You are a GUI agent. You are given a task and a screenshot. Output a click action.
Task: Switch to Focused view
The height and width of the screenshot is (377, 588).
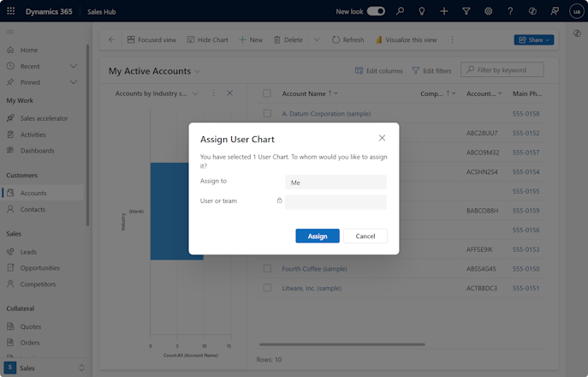tap(151, 39)
